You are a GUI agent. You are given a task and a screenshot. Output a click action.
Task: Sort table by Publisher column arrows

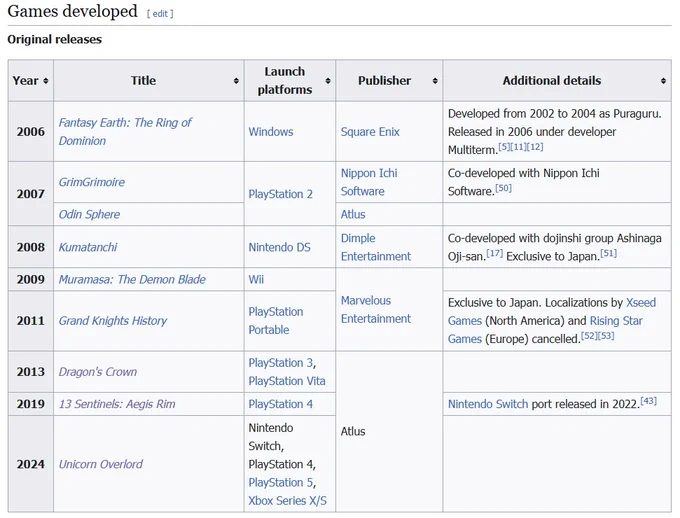[435, 81]
